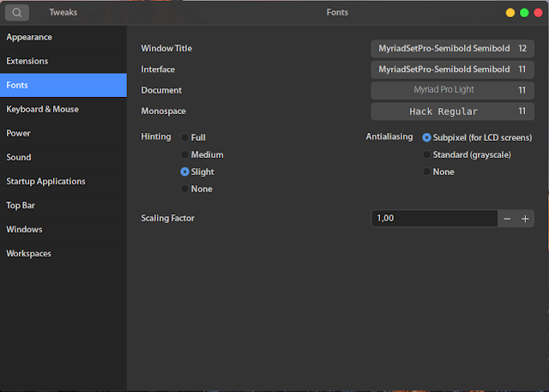Viewport: 549px width, 392px height.
Task: Open Extensions section
Action: tap(63, 61)
